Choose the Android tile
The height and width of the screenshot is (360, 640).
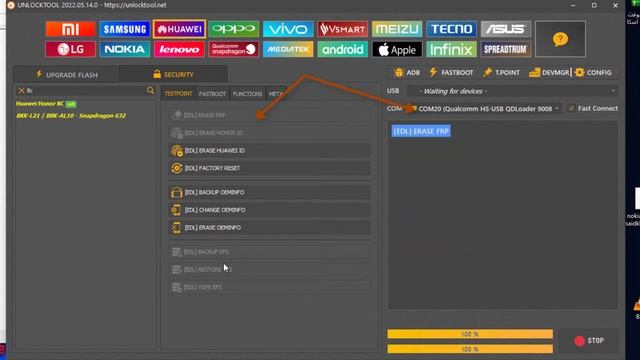tap(342, 49)
